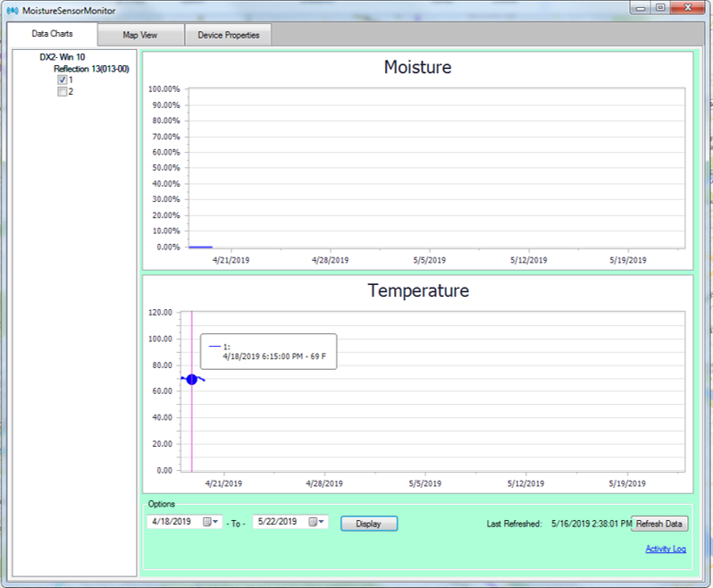Click the 50.00% label on Moisture axis
713x588 pixels.
[166, 168]
